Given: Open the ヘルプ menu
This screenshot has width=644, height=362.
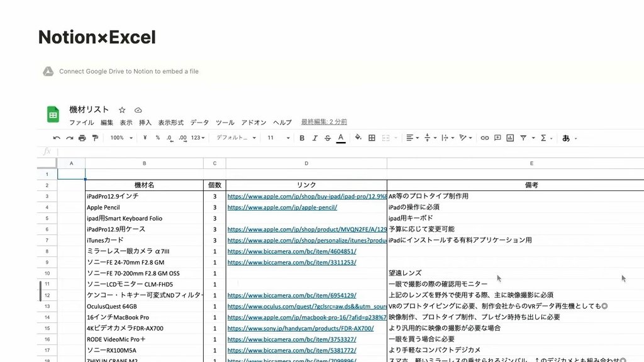Looking at the screenshot, I should click(x=282, y=123).
